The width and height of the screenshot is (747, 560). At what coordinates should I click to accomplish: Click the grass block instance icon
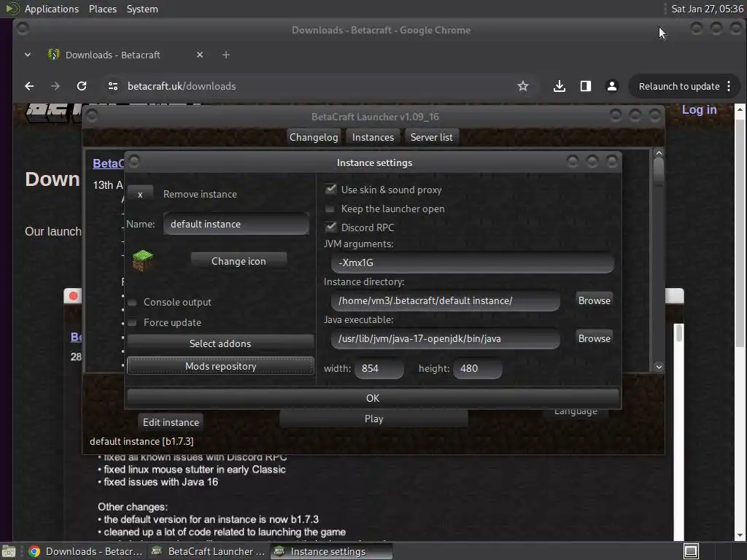click(142, 260)
